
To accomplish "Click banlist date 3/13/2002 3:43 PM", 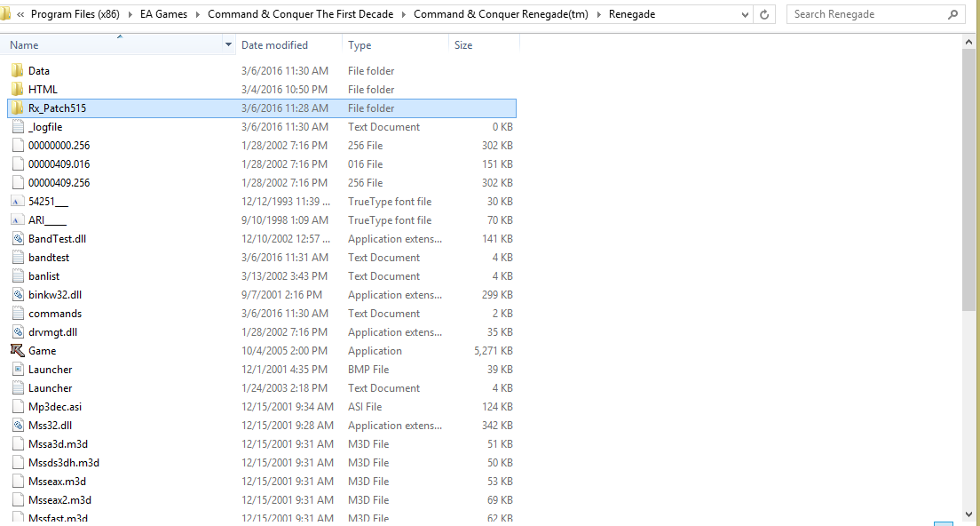I will (284, 276).
